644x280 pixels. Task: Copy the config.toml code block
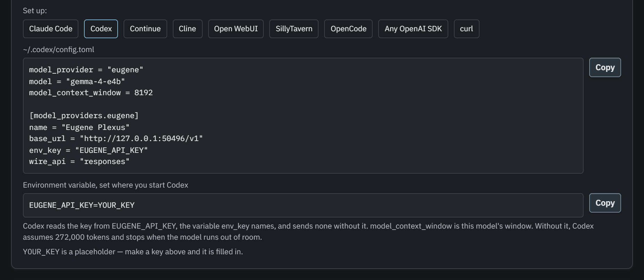click(605, 67)
